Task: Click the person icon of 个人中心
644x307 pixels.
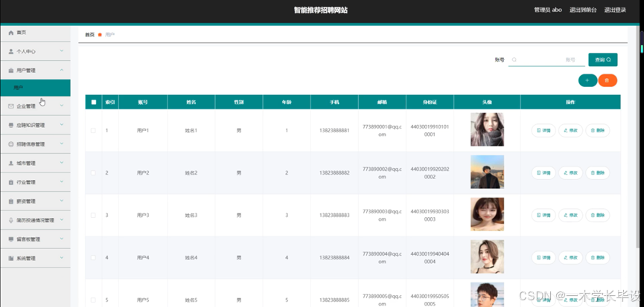Action: (x=11, y=51)
